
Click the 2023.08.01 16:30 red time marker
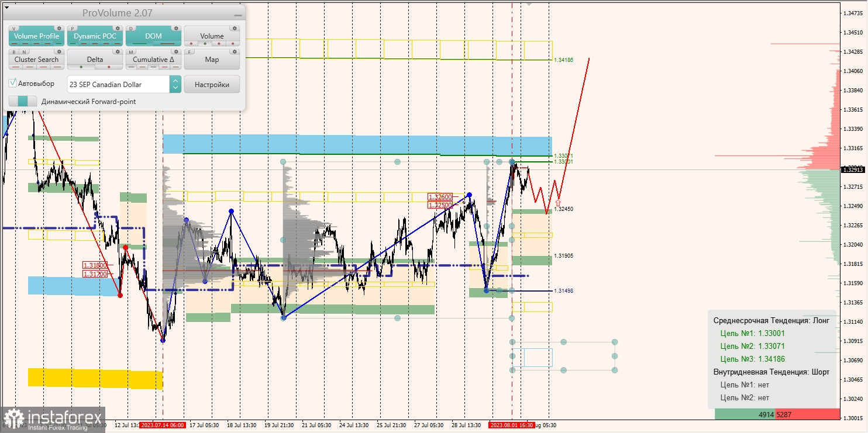coord(512,425)
